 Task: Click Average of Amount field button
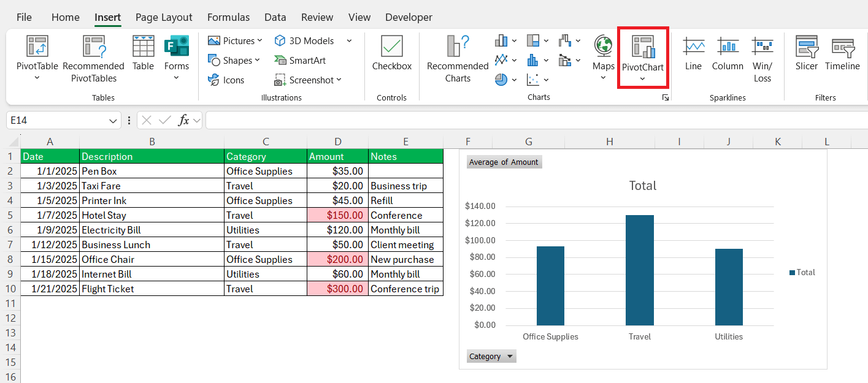coord(504,162)
